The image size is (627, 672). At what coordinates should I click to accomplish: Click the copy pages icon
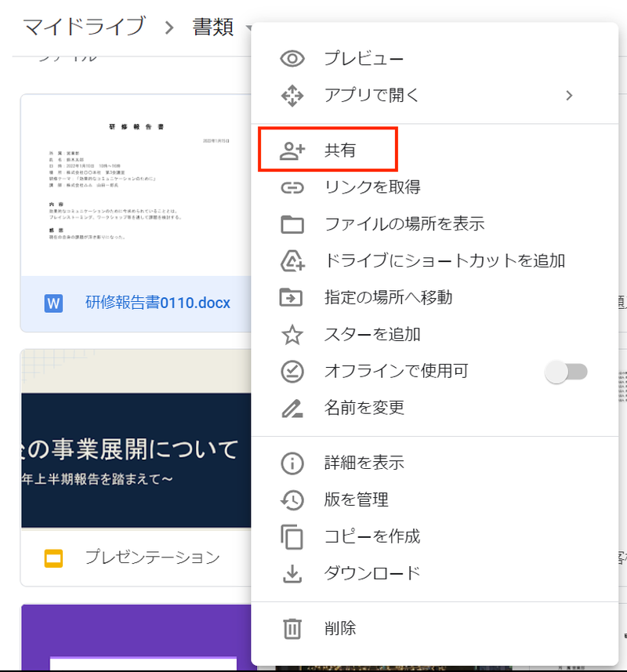(292, 537)
